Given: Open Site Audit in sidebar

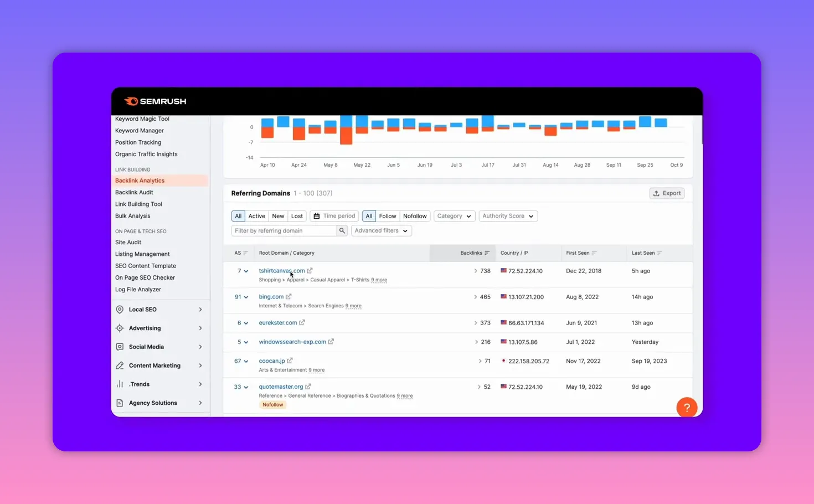Looking at the screenshot, I should coord(128,242).
